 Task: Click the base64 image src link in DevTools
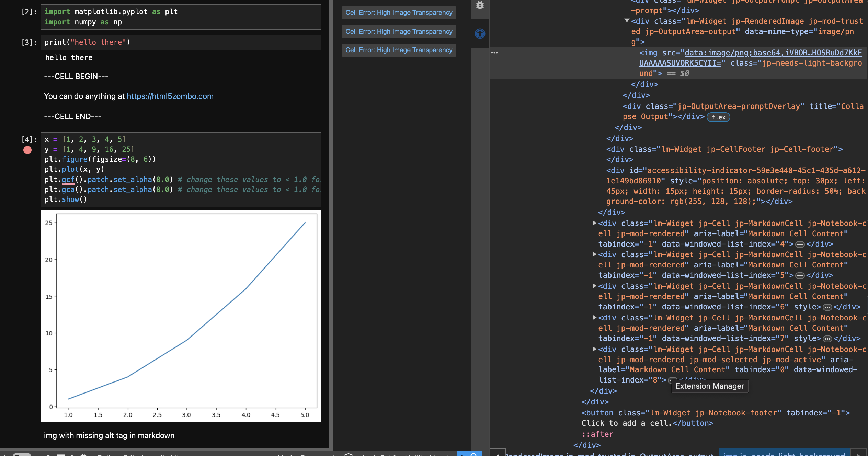click(x=750, y=58)
